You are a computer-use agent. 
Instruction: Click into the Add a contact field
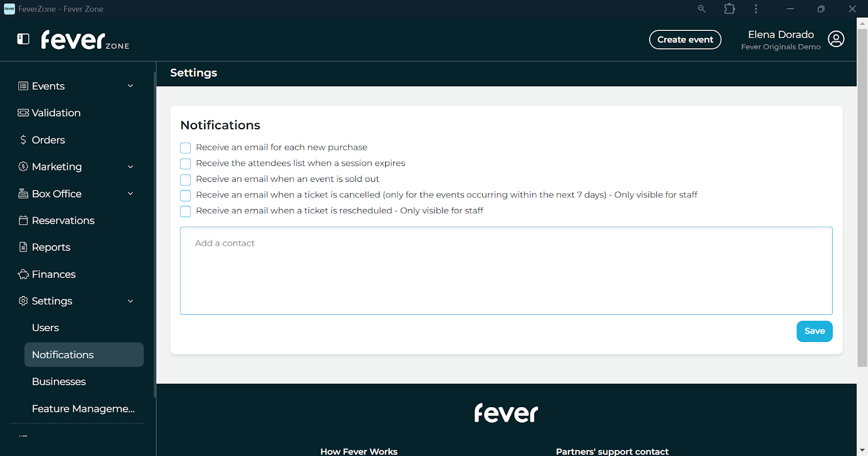click(x=506, y=271)
